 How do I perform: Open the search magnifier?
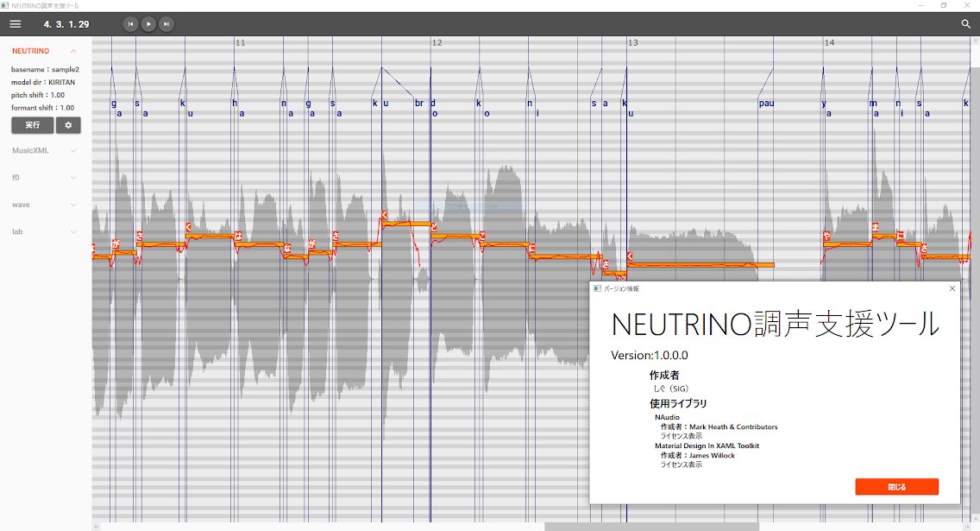[965, 24]
